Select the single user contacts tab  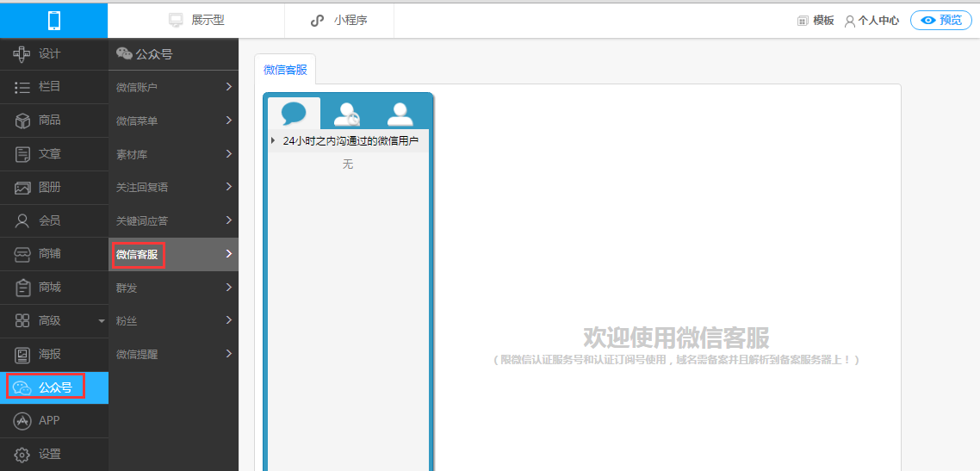tap(400, 114)
